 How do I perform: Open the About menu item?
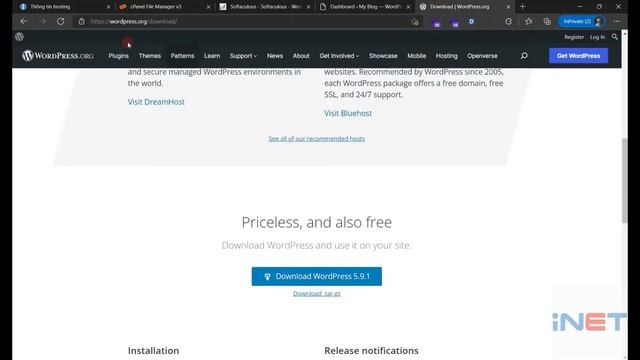(x=301, y=56)
